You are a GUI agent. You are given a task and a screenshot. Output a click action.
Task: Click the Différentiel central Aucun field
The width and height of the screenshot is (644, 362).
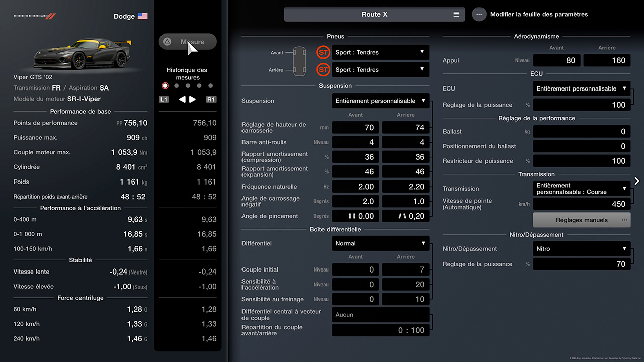coord(380,315)
